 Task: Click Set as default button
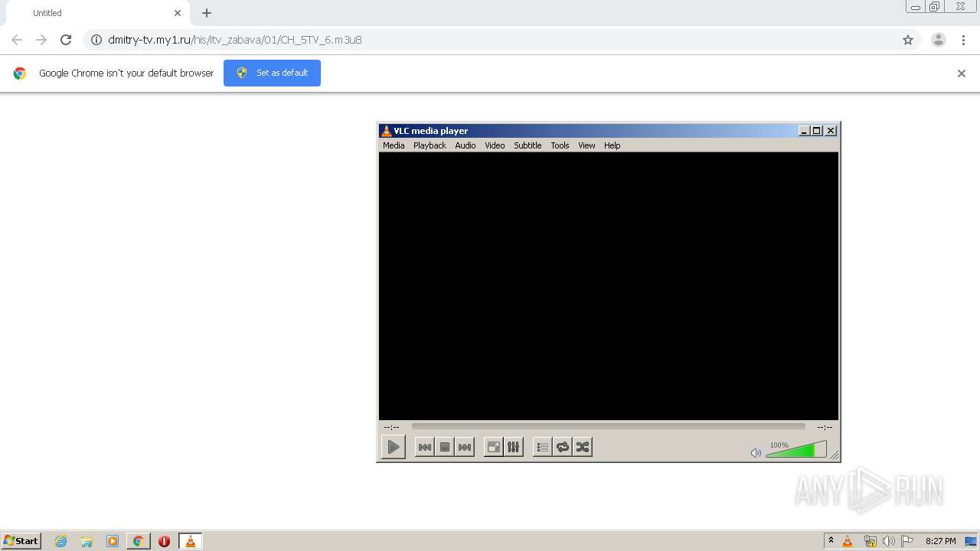tap(272, 73)
